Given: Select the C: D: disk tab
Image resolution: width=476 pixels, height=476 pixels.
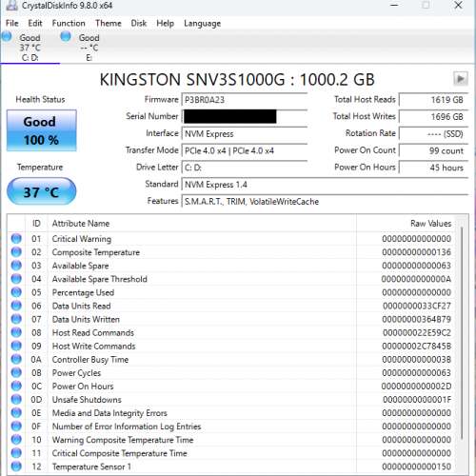Looking at the screenshot, I should coord(30,48).
